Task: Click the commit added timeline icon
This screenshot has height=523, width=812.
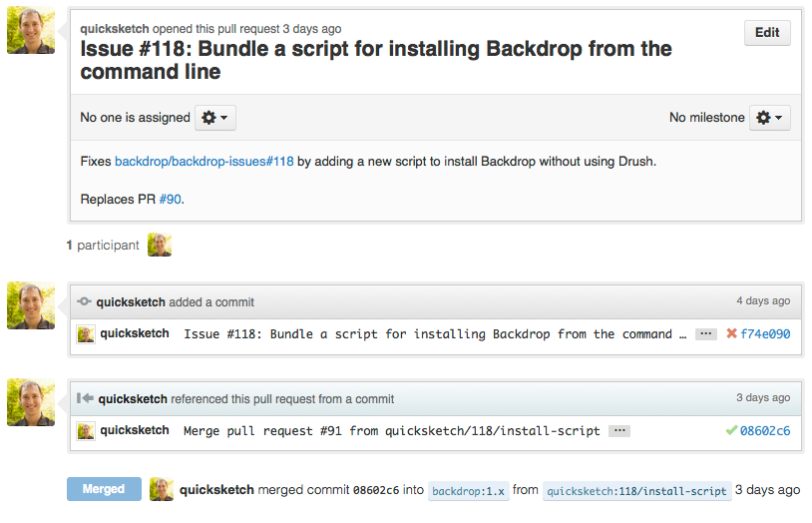Action: tap(84, 301)
